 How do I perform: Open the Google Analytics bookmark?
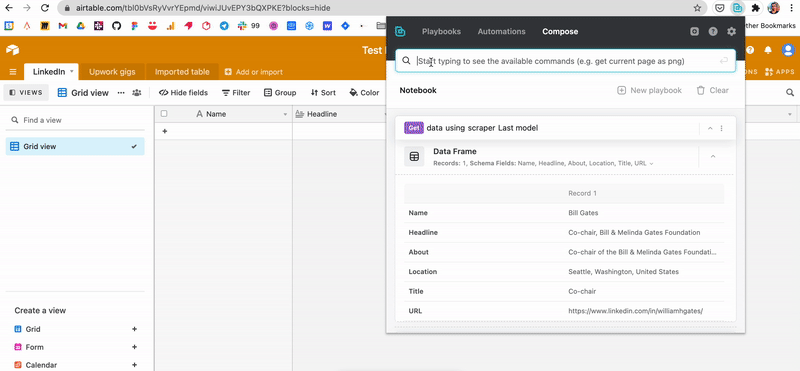(x=170, y=26)
